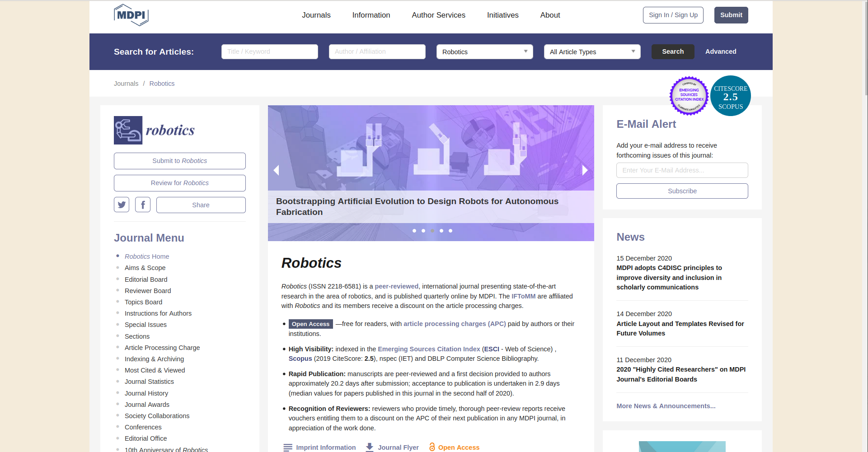
Task: Click the CiteScore Scopus badge
Action: [x=730, y=96]
